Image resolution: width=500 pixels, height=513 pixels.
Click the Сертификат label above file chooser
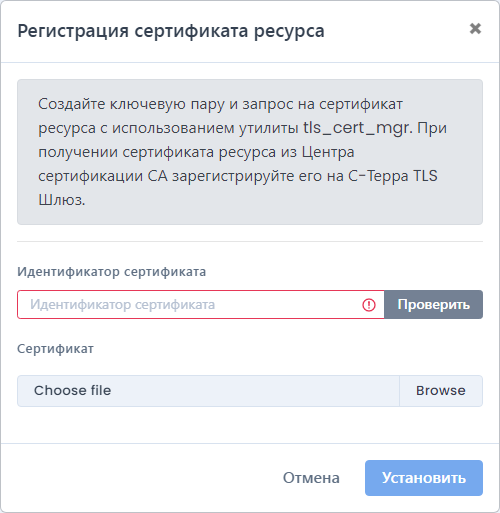point(55,349)
